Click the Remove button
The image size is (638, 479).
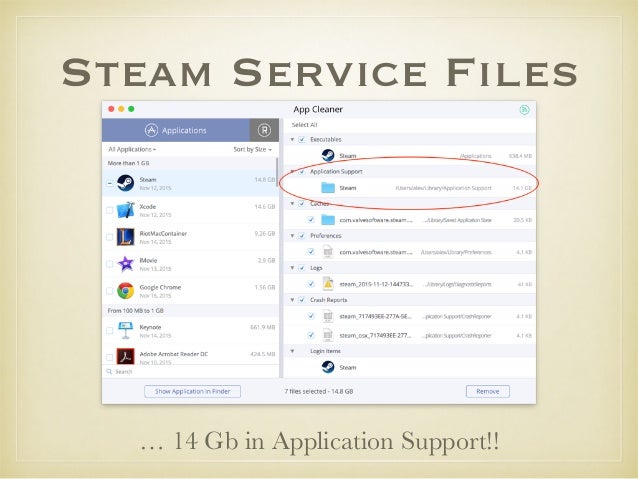[487, 392]
